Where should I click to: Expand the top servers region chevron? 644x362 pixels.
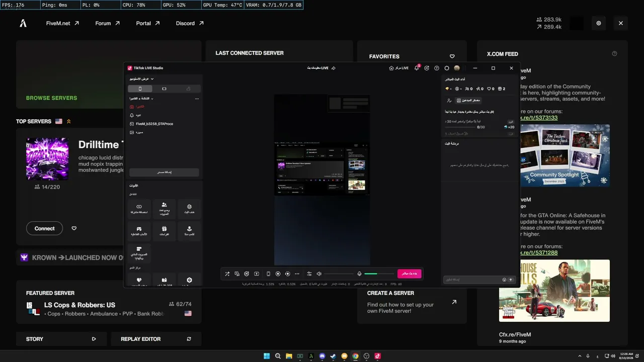[68, 121]
